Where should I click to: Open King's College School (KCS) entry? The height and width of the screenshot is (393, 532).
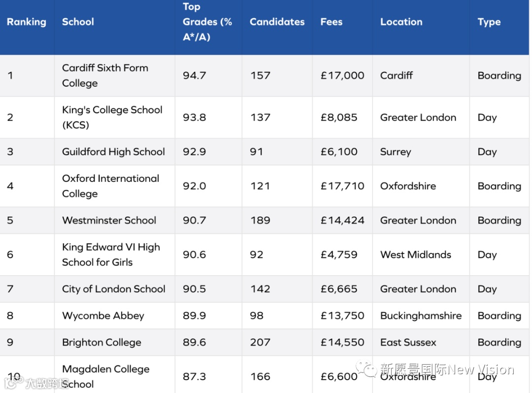pyautogui.click(x=112, y=117)
